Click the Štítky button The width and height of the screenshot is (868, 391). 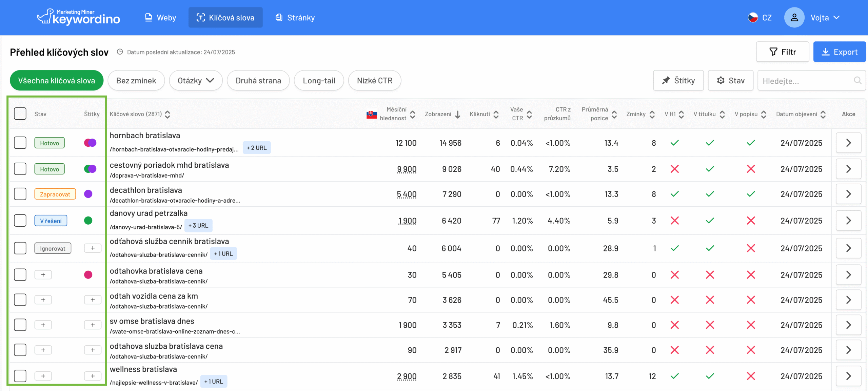pos(678,80)
